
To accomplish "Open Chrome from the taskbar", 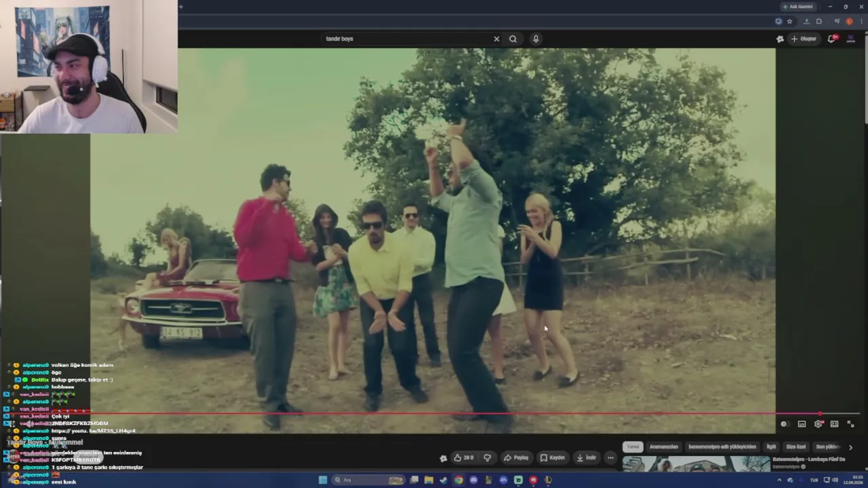I will click(x=458, y=480).
